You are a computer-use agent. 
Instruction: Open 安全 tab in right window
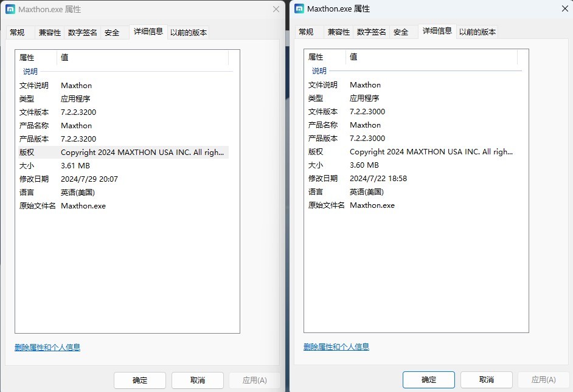401,32
